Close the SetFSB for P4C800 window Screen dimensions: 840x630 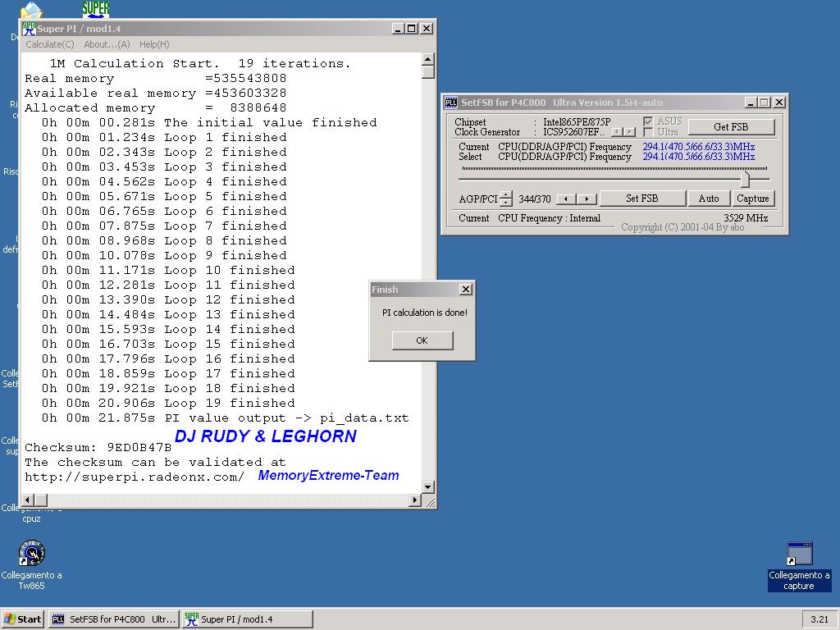779,103
